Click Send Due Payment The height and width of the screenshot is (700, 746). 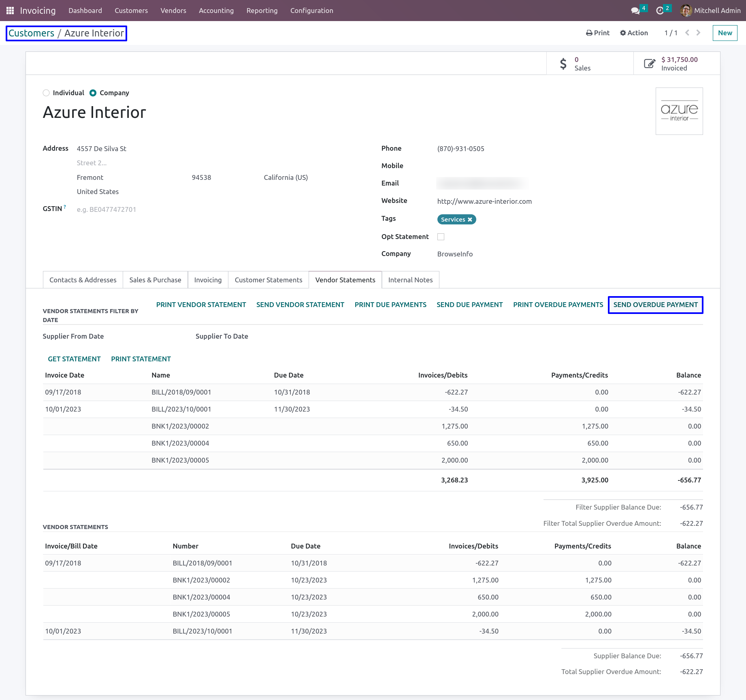(x=470, y=305)
